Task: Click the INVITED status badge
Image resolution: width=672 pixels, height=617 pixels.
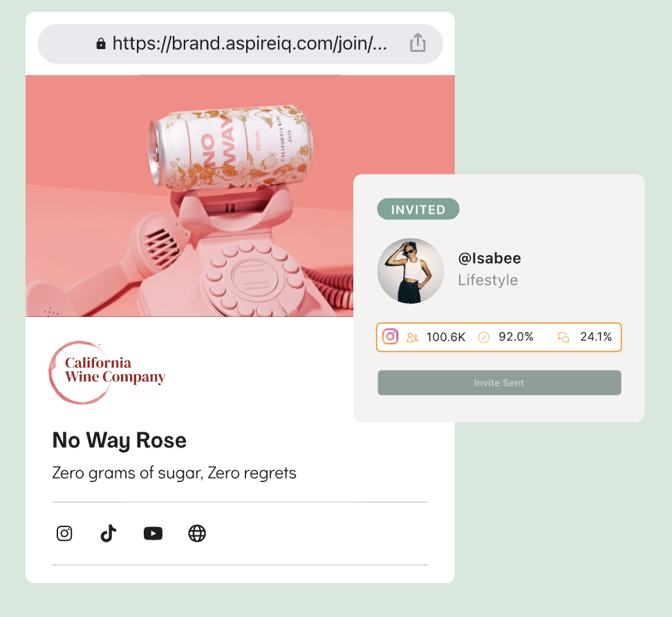Action: (x=418, y=209)
